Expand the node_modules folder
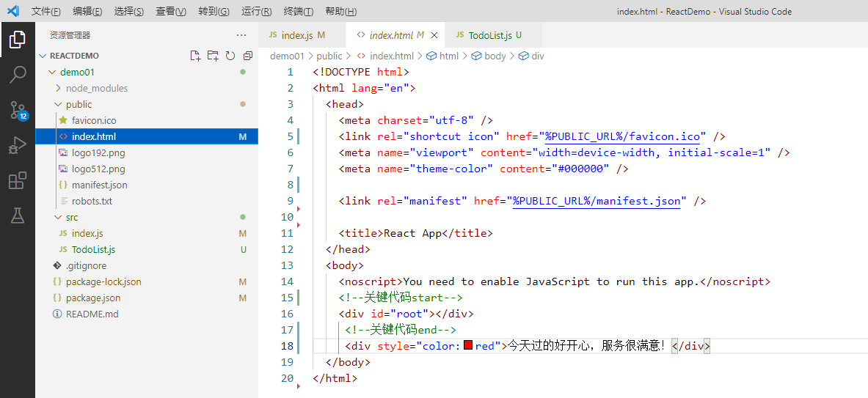 [147, 89]
